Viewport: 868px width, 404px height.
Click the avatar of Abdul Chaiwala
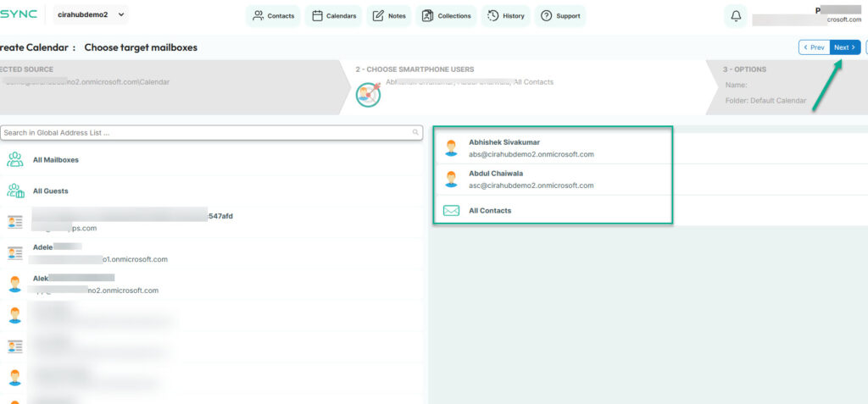[x=451, y=180]
